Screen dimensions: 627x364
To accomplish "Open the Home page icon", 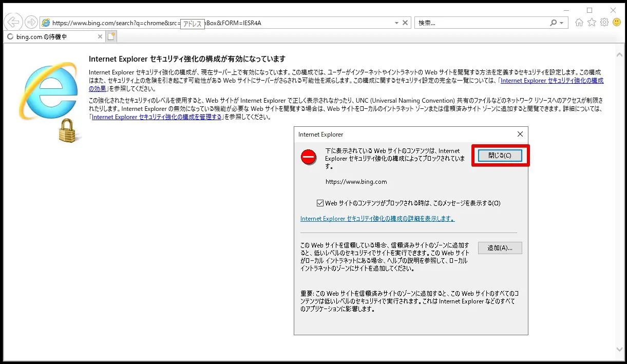I will (579, 23).
